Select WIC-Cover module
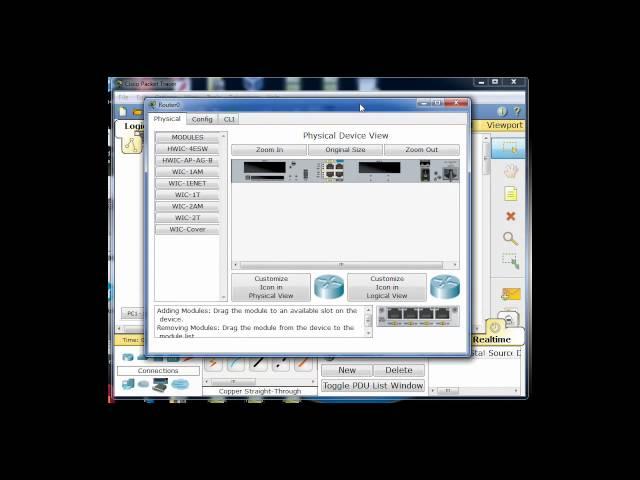 point(187,229)
